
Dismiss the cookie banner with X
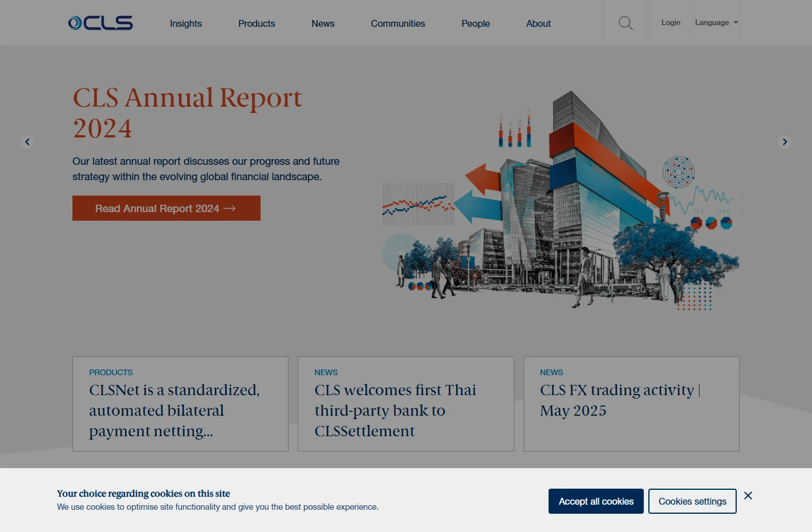pyautogui.click(x=748, y=496)
